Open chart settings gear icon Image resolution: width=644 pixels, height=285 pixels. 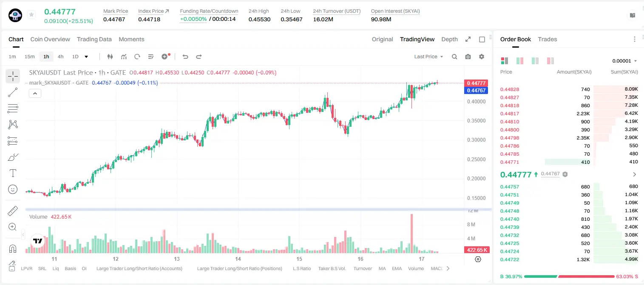click(482, 57)
